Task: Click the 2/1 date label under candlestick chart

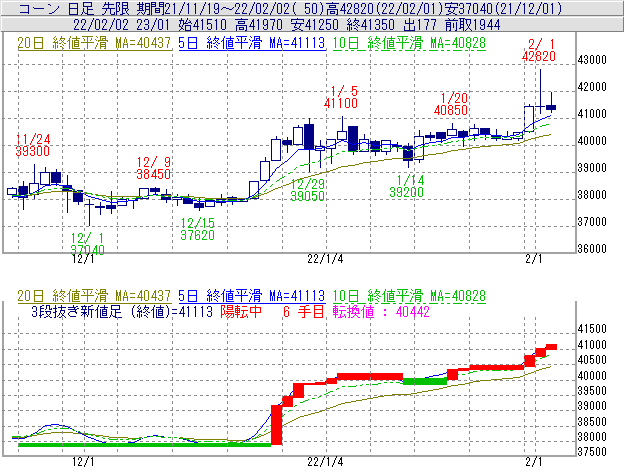Action: point(534,259)
